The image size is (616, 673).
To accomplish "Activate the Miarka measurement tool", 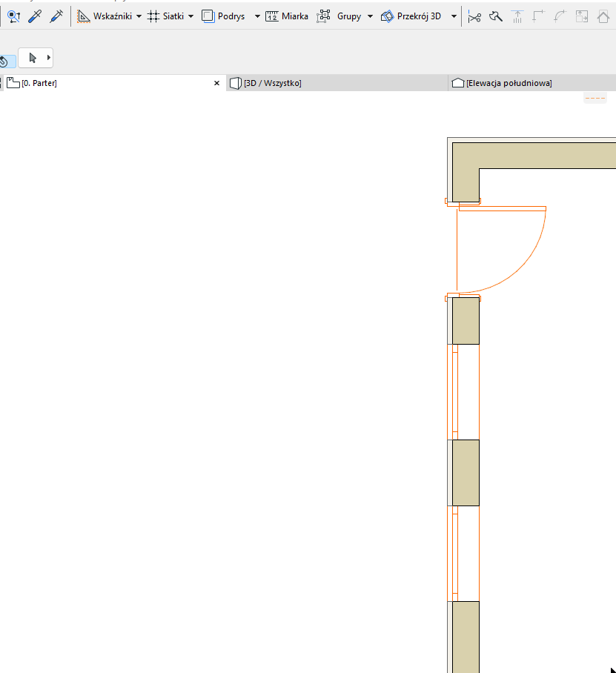I will tap(286, 16).
